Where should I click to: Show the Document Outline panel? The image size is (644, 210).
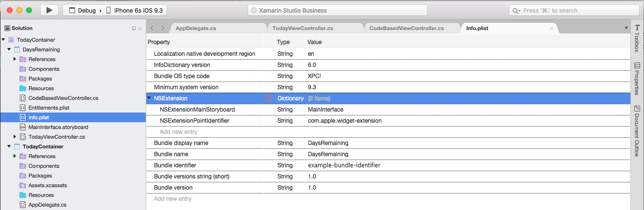[x=637, y=131]
